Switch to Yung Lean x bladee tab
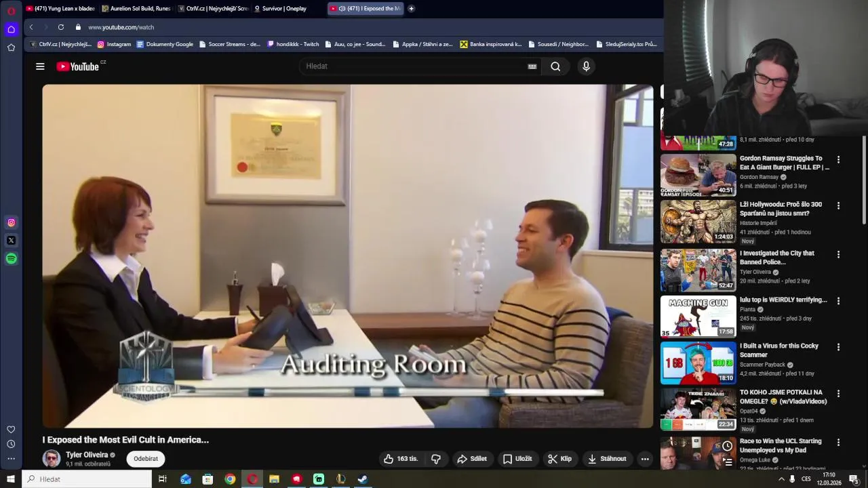The width and height of the screenshot is (868, 488). tap(60, 9)
